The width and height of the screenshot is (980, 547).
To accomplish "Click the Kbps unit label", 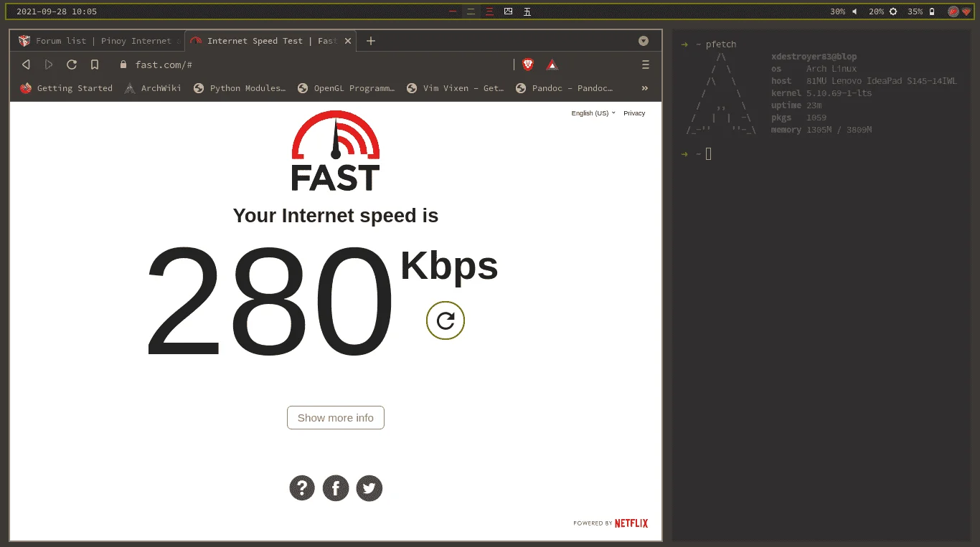I will pos(449,267).
